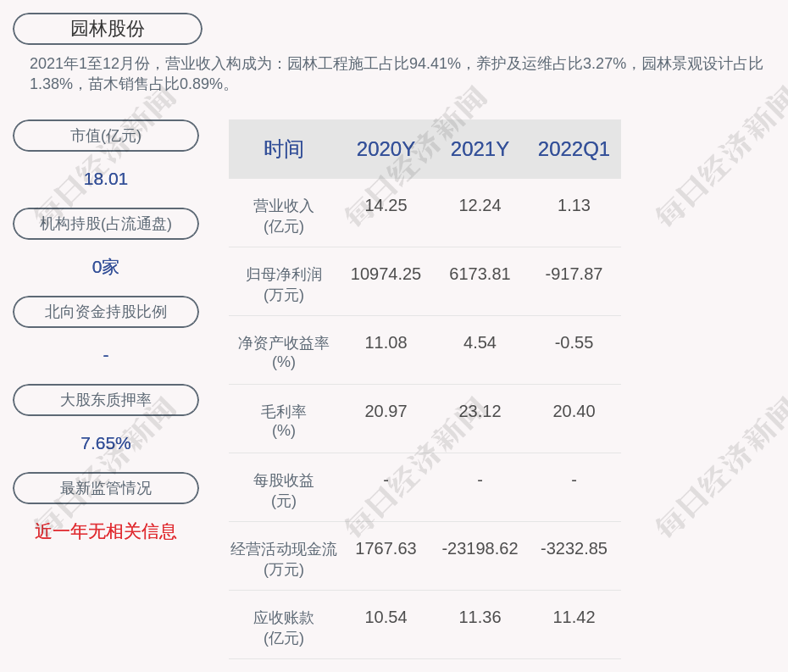Click the 0家 institutional holding value
The width and height of the screenshot is (788, 672).
tap(106, 267)
